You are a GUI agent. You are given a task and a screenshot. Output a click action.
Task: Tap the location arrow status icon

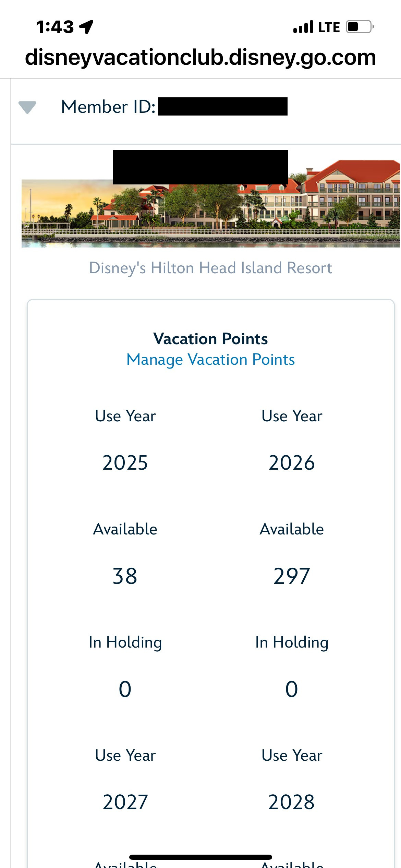click(86, 27)
